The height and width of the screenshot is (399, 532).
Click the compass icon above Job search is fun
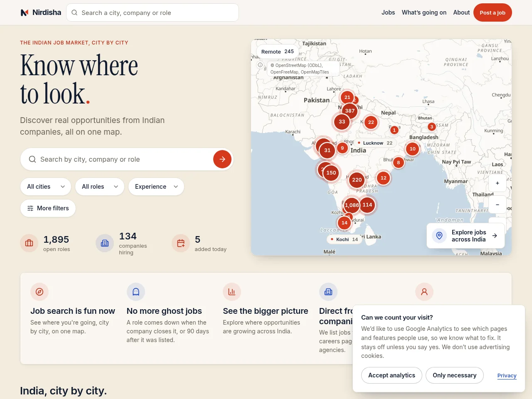point(39,292)
